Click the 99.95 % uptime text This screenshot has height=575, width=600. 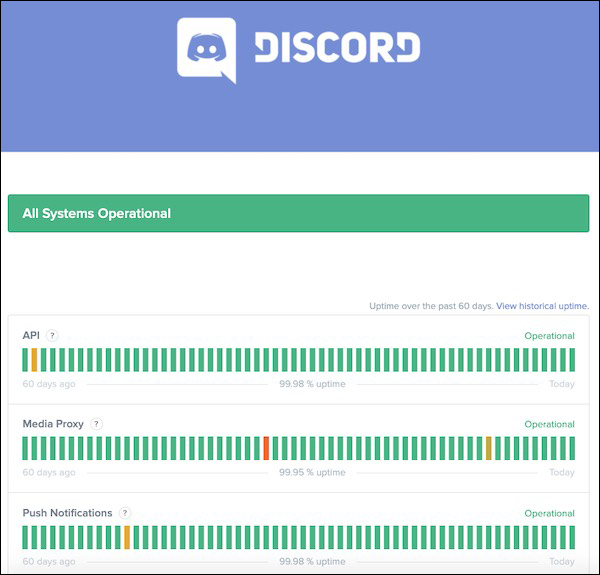coord(312,472)
